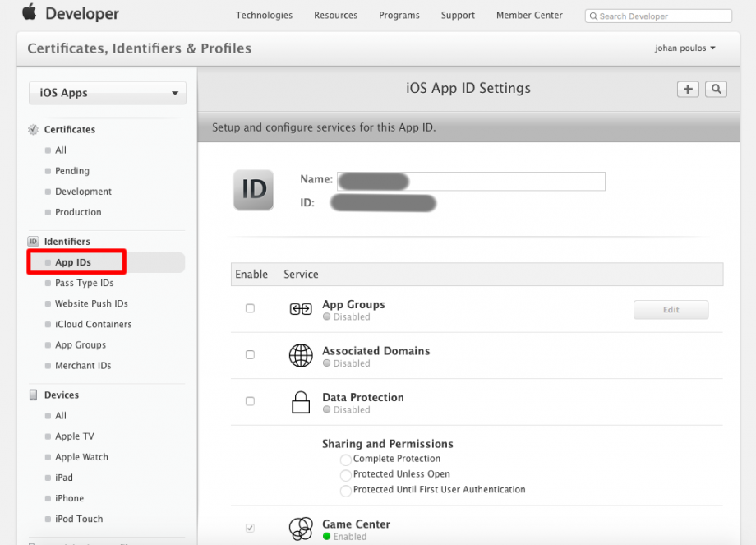Click the App Groups service icon

point(301,309)
